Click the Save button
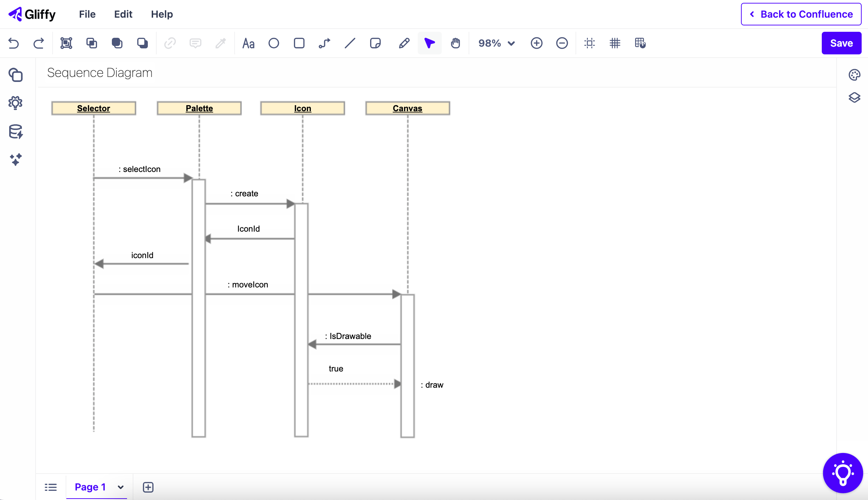 click(x=841, y=43)
